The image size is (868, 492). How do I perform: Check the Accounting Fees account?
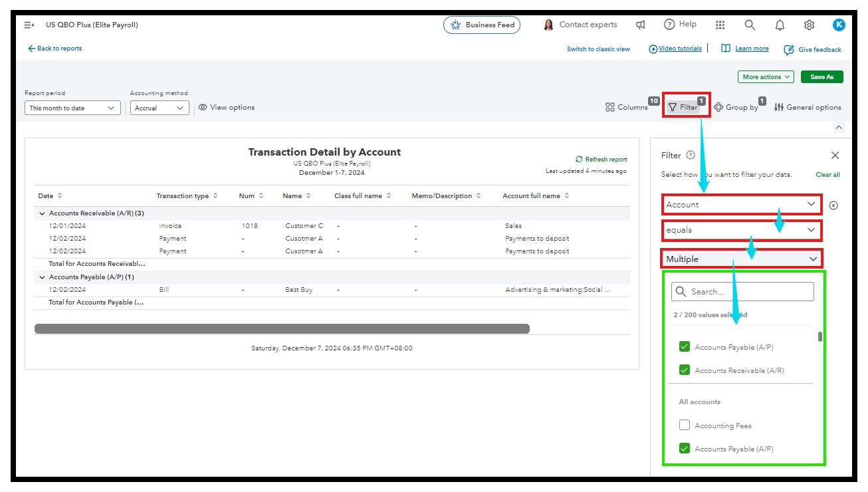(684, 425)
